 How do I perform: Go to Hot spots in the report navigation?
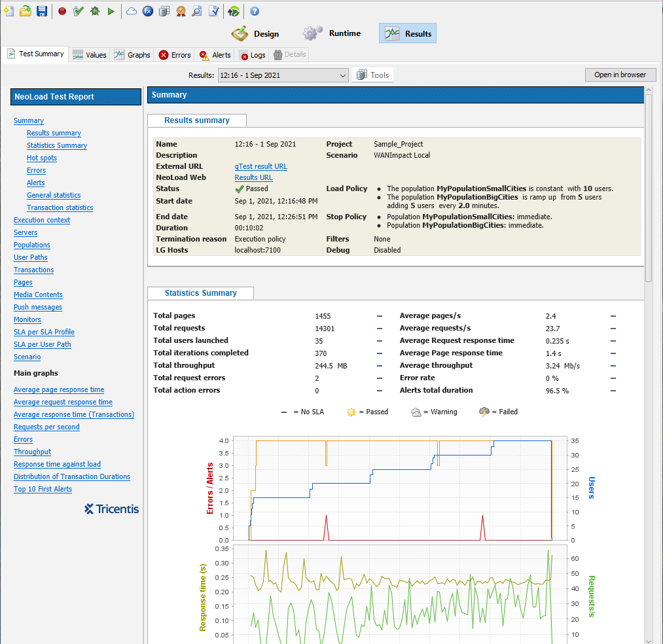pyautogui.click(x=41, y=158)
